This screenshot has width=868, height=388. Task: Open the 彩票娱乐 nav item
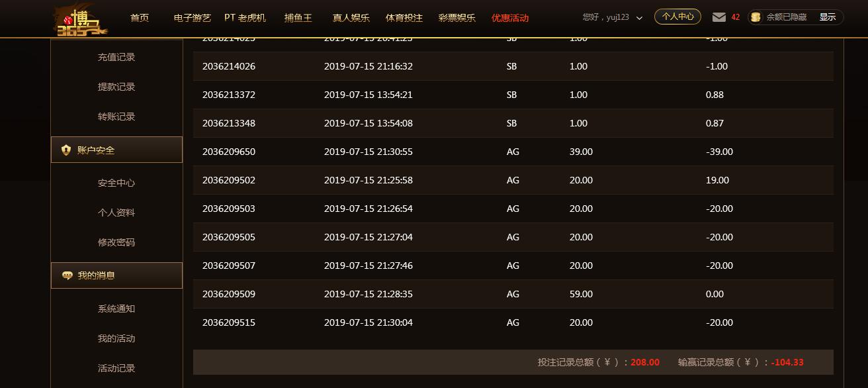[x=457, y=18]
